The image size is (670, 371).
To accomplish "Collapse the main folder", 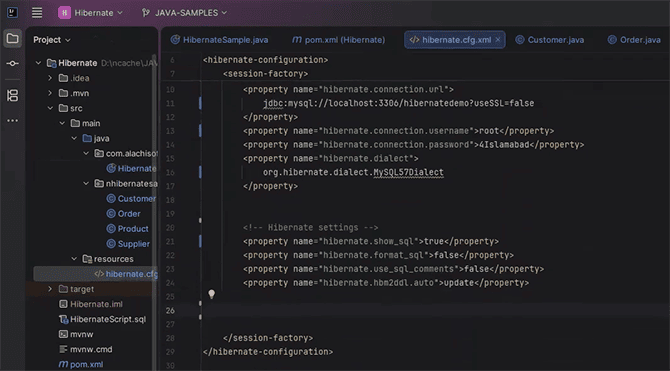I will click(x=62, y=123).
